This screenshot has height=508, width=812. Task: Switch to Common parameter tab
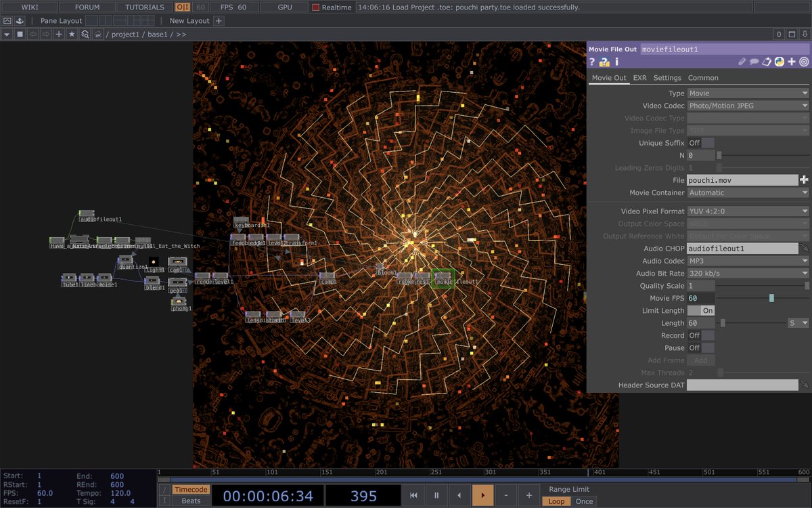coord(703,78)
